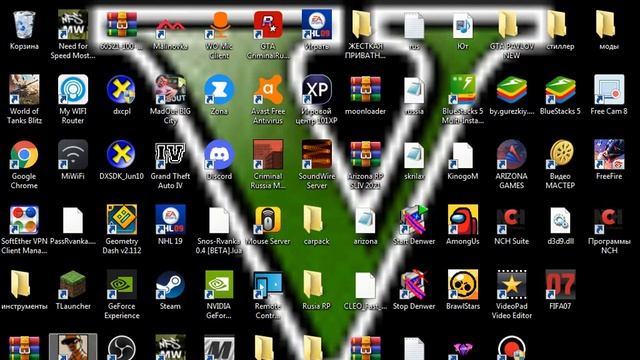Screen dimensions: 640x360
Task: Open NCH Suite
Action: point(511,220)
